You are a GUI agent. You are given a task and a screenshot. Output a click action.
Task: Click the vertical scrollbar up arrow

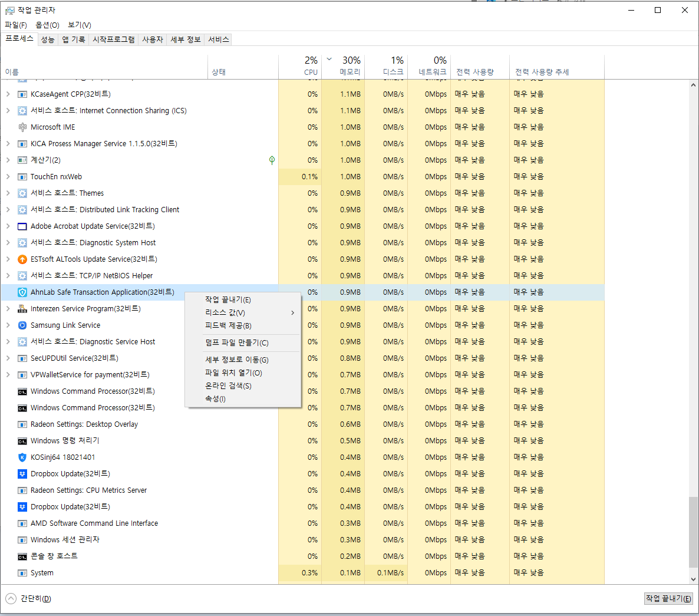[x=693, y=85]
